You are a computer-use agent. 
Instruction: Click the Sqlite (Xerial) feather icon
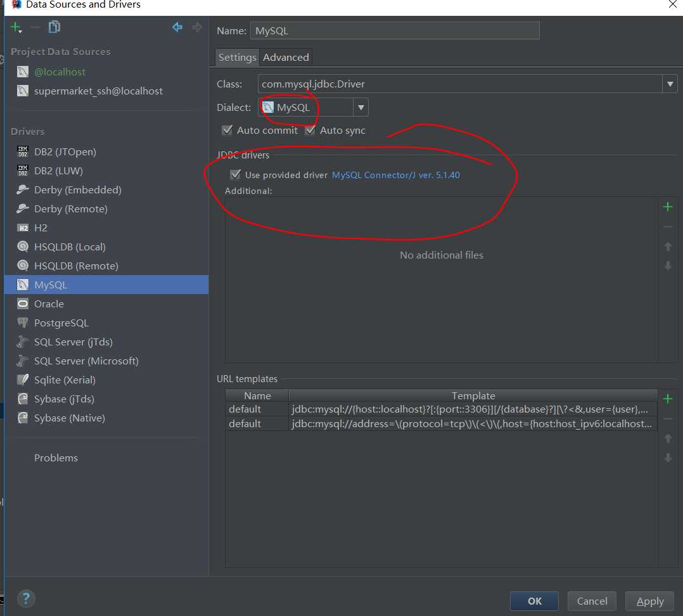click(23, 380)
